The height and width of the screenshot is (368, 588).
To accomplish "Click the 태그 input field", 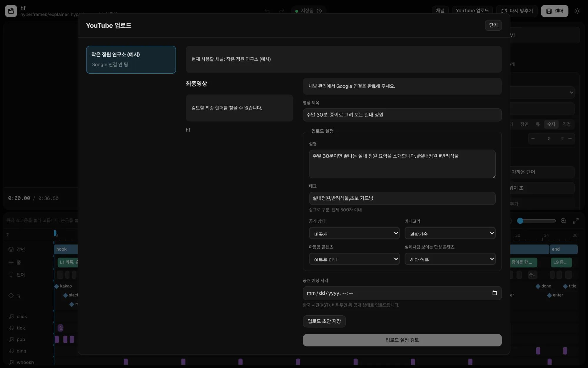I will tap(402, 198).
